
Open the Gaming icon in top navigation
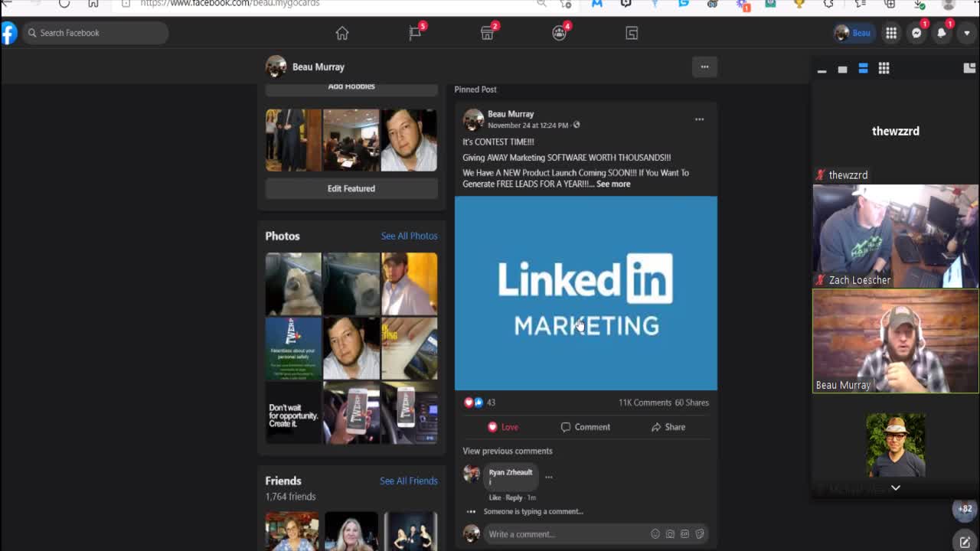coord(632,33)
